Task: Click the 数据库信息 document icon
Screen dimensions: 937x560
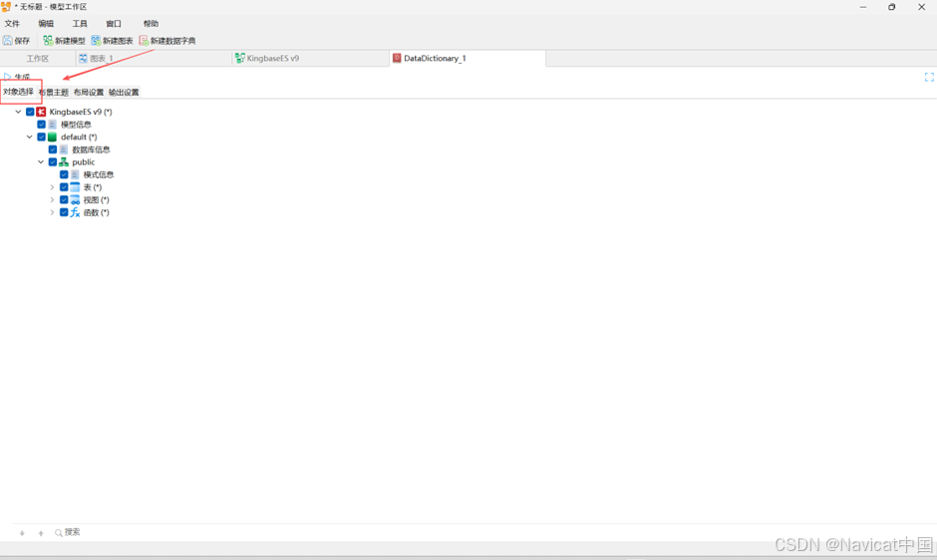Action: 64,149
